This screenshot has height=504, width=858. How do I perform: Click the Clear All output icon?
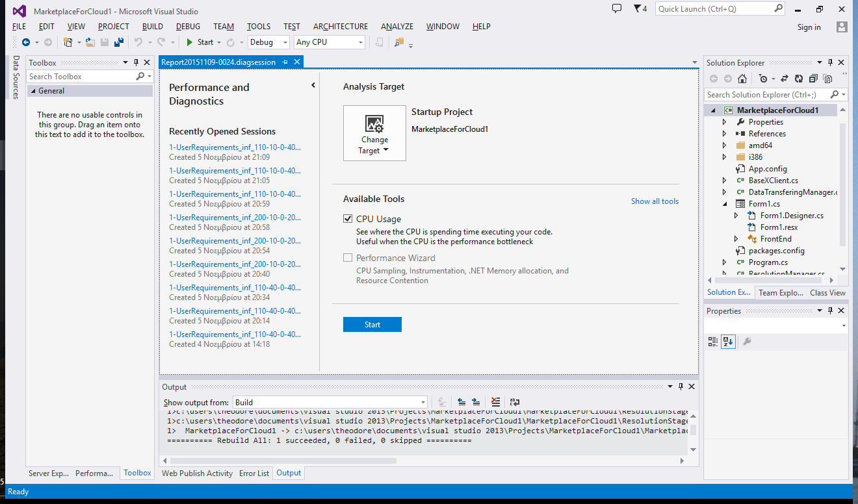[496, 402]
